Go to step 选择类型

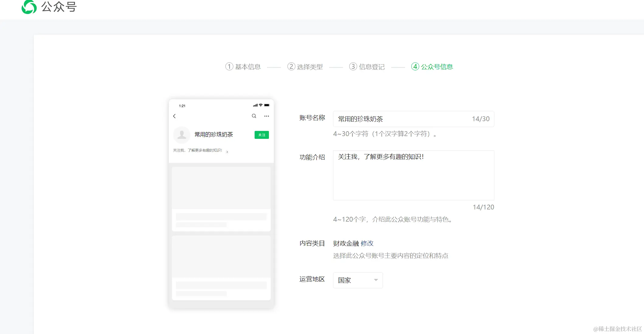click(x=310, y=67)
